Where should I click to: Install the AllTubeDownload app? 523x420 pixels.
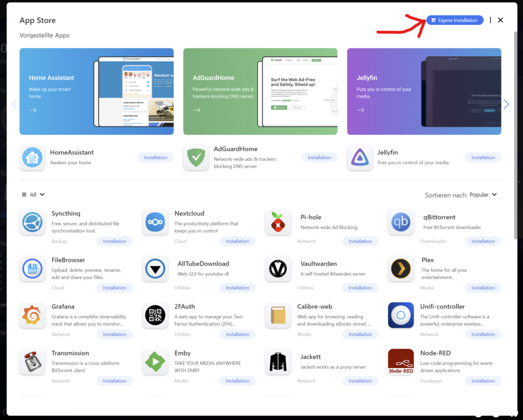point(237,288)
